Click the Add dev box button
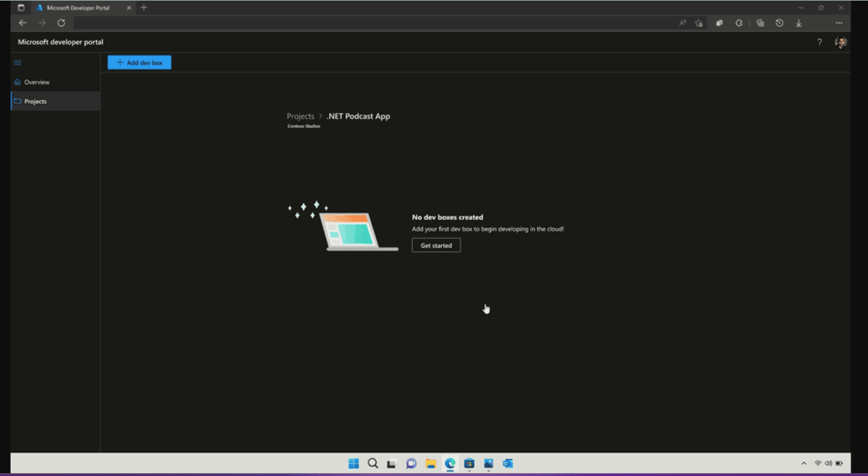Screen dimensions: 868x476 coord(140,63)
